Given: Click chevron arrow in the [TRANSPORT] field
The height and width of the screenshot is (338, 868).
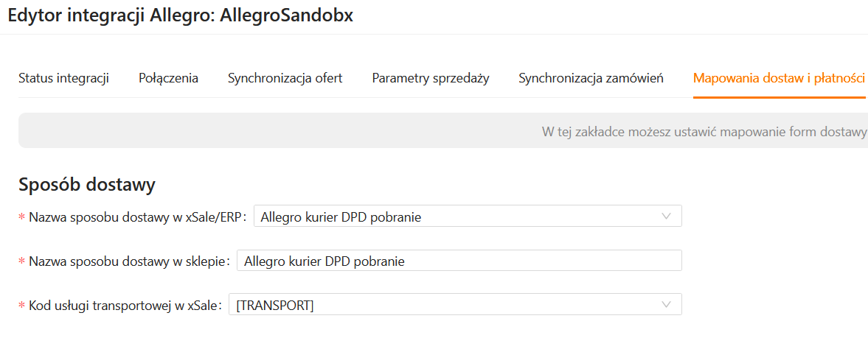Looking at the screenshot, I should pos(667,305).
